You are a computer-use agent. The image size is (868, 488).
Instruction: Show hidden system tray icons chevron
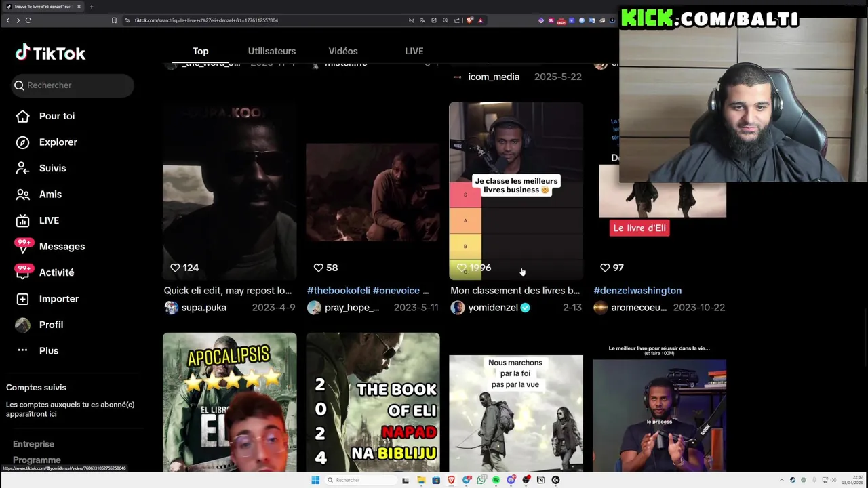[x=783, y=480]
